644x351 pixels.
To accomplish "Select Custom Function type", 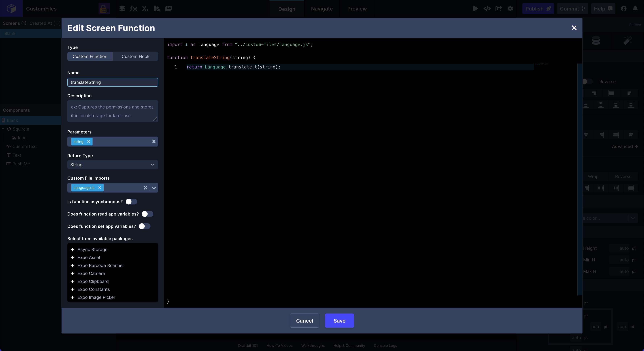I will click(x=90, y=56).
